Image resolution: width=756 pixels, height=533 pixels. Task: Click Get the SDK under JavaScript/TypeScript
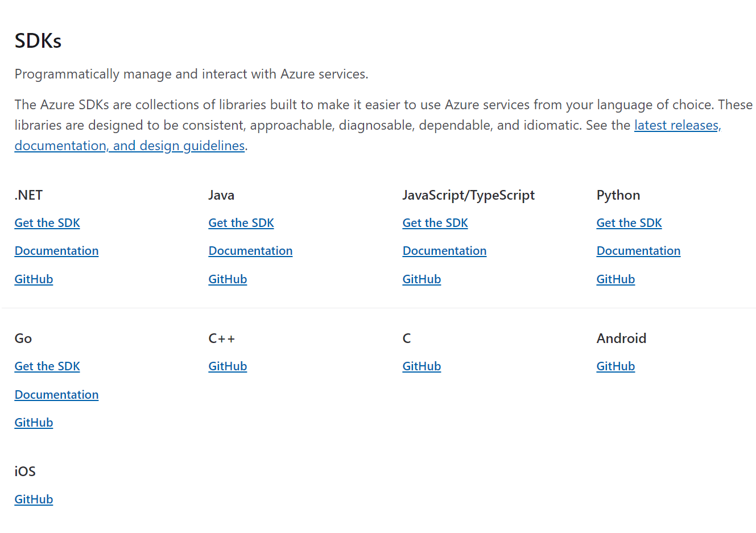[x=435, y=223]
